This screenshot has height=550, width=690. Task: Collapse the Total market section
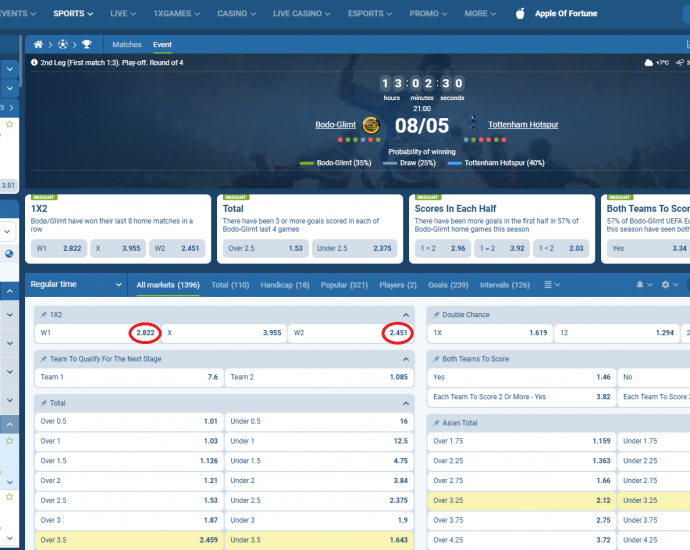pos(406,403)
